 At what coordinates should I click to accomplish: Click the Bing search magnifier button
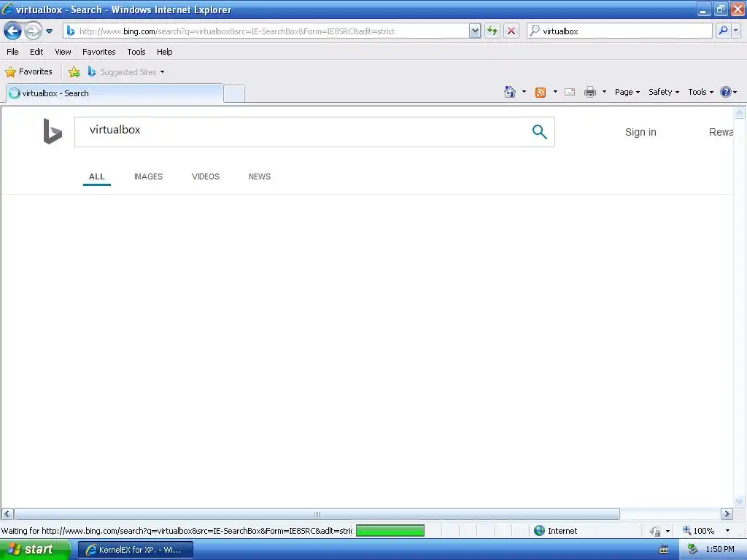pyautogui.click(x=539, y=131)
